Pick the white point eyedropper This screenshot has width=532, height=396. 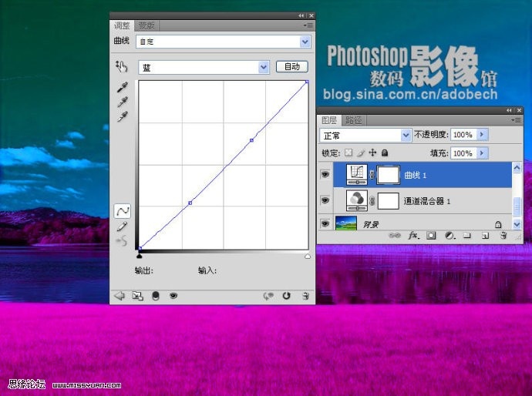click(x=123, y=116)
